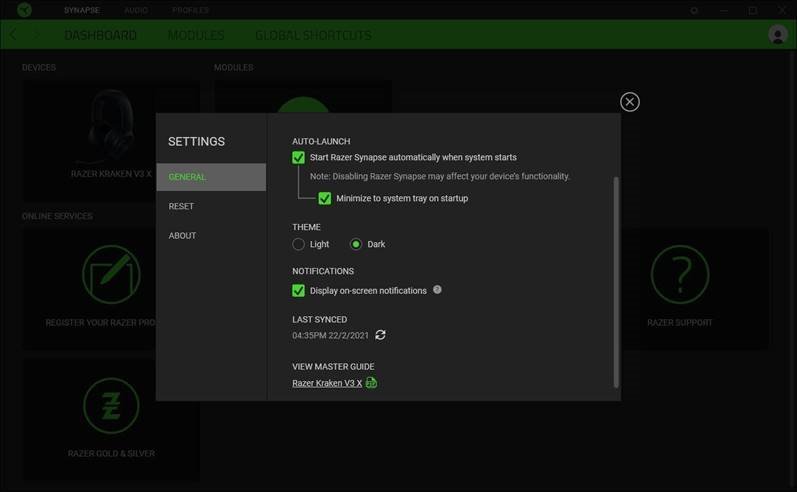
Task: Click the back navigation arrow
Action: coord(13,35)
